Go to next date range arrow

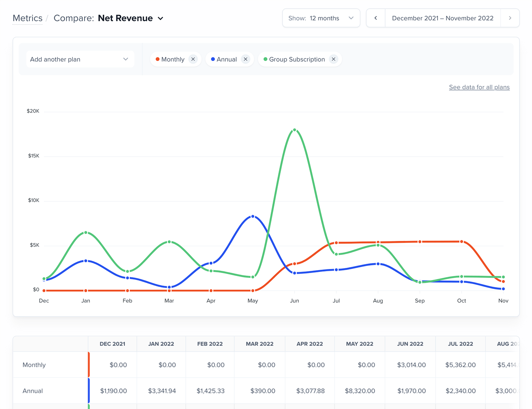[x=510, y=18]
